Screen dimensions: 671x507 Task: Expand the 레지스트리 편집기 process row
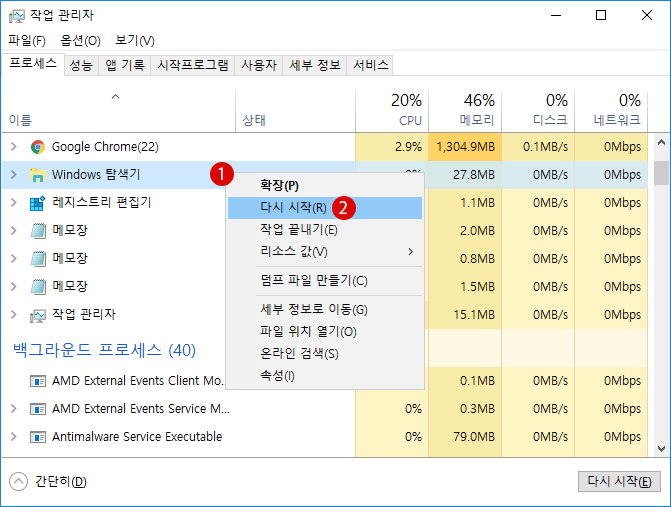coord(14,202)
